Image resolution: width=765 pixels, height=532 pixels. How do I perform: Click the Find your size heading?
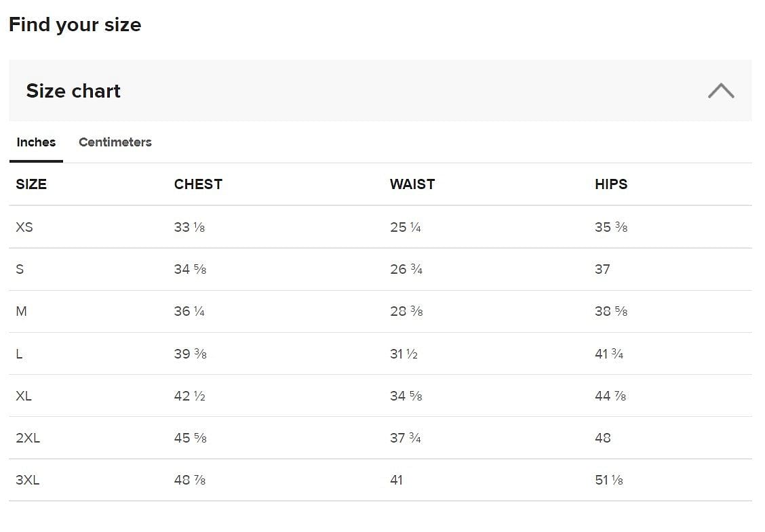tap(75, 25)
